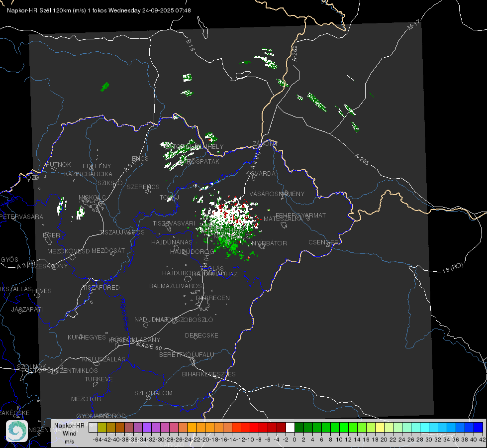This screenshot has width=487, height=448.
Task: Click the CSENGER label
Action: [323, 242]
